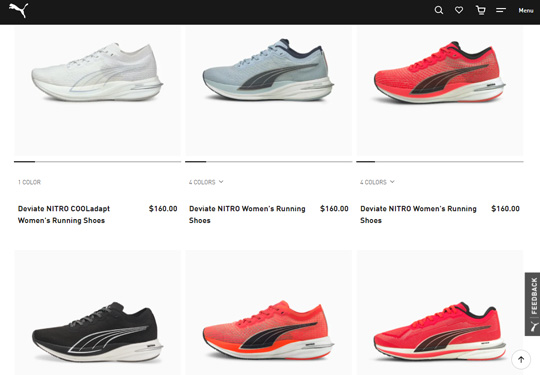Expand 4 Colors under red shoe
This screenshot has width=540, height=375.
(377, 182)
